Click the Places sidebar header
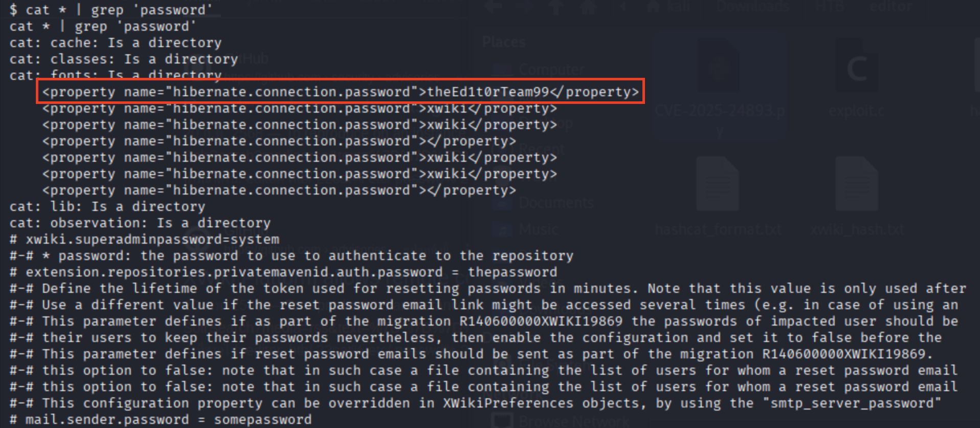This screenshot has width=980, height=428. [504, 42]
